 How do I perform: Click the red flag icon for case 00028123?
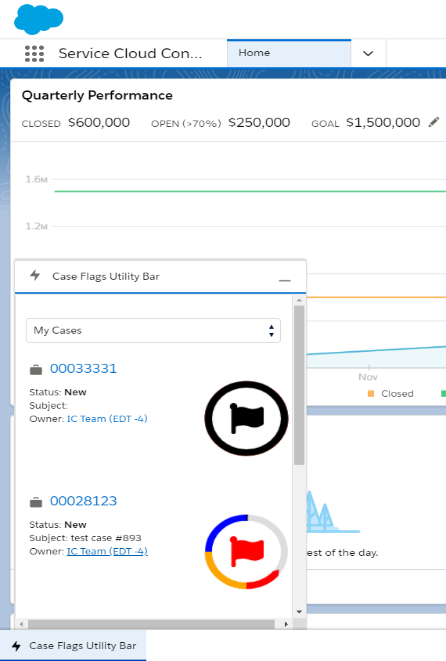(247, 551)
